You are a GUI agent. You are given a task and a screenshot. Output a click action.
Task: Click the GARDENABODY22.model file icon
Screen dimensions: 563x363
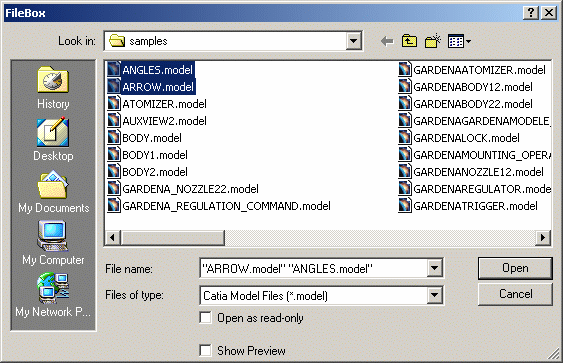pyautogui.click(x=405, y=103)
